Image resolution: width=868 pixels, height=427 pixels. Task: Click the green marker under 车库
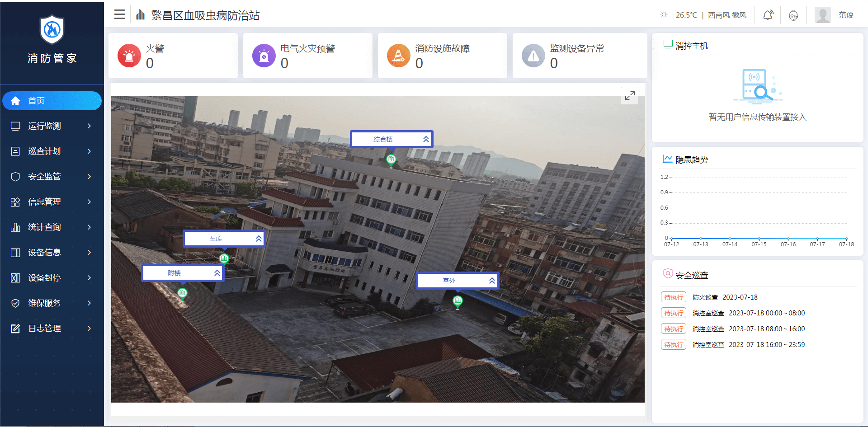click(224, 258)
